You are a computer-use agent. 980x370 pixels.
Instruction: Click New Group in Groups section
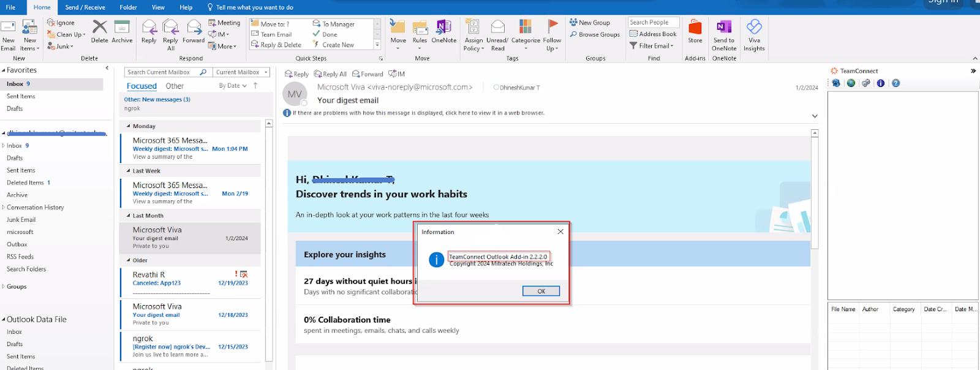coord(590,23)
